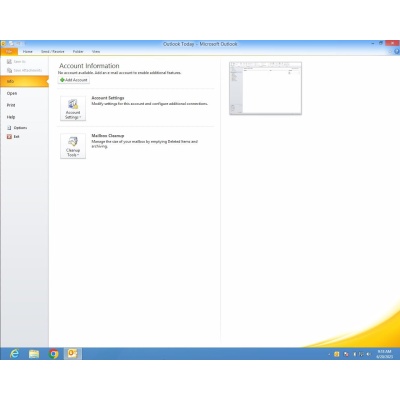Click the Mailbox Cleanup heading text
Screen dimensions: 400x400
[108, 136]
